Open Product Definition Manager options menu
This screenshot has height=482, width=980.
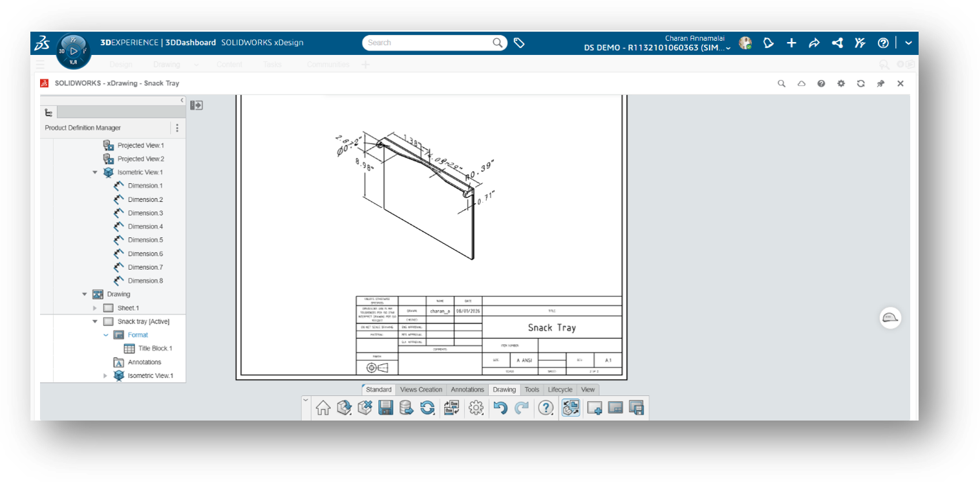177,128
